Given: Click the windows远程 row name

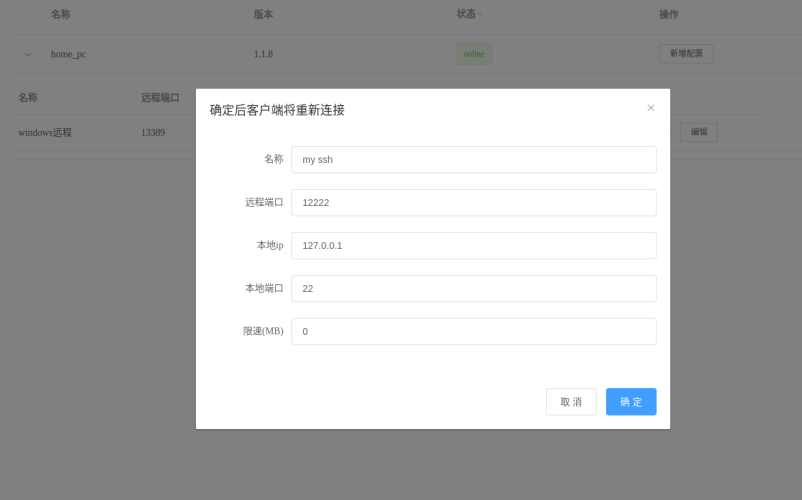Looking at the screenshot, I should [x=44, y=132].
